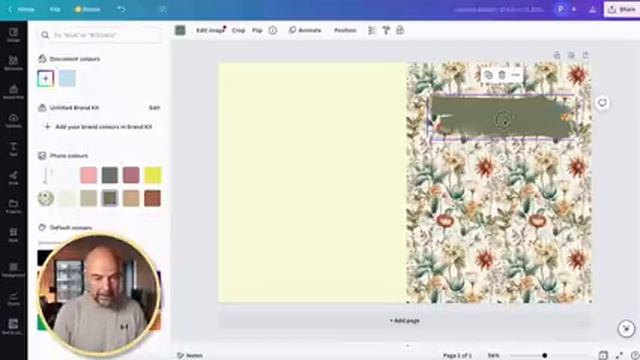The image size is (640, 360).
Task: Pick the selected olive photo colour swatch
Action: coord(110,198)
